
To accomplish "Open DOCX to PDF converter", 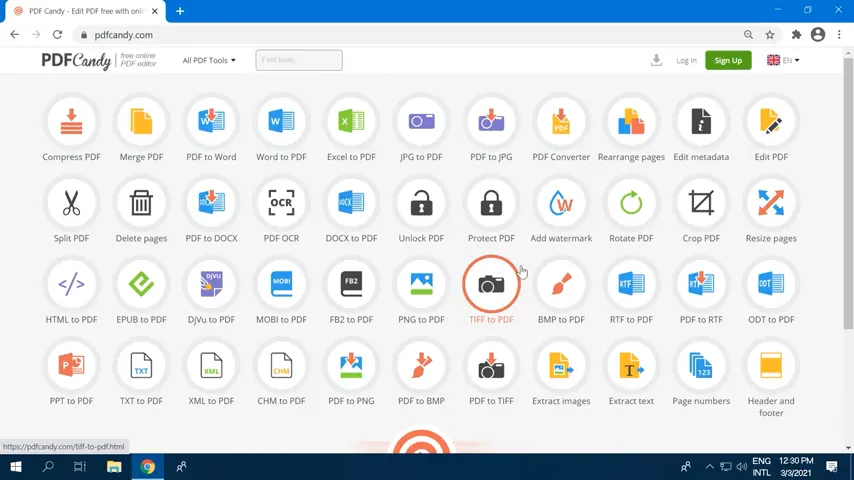I will [351, 203].
